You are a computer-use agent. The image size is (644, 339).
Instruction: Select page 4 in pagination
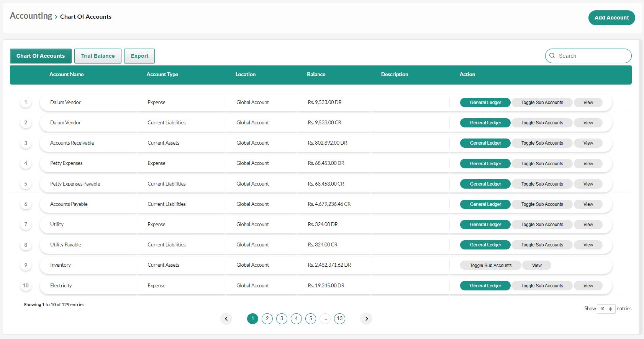pyautogui.click(x=296, y=319)
